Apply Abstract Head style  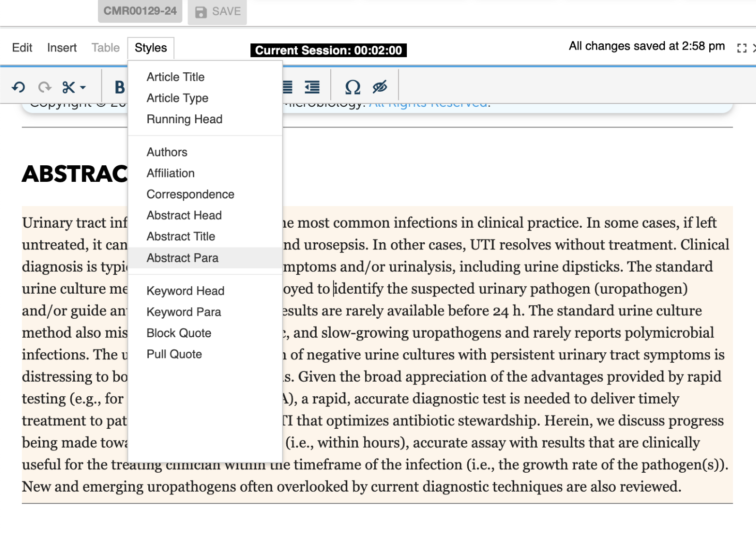tap(205, 215)
